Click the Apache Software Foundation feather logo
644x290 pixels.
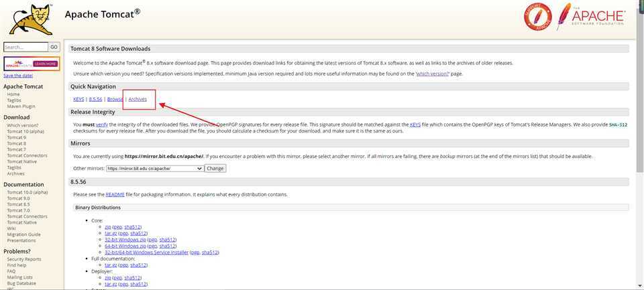591,17
